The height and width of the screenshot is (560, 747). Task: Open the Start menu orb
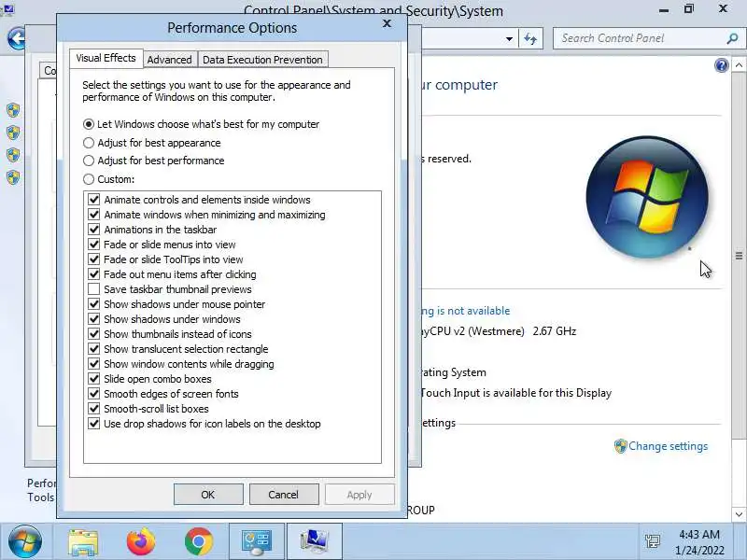25,541
